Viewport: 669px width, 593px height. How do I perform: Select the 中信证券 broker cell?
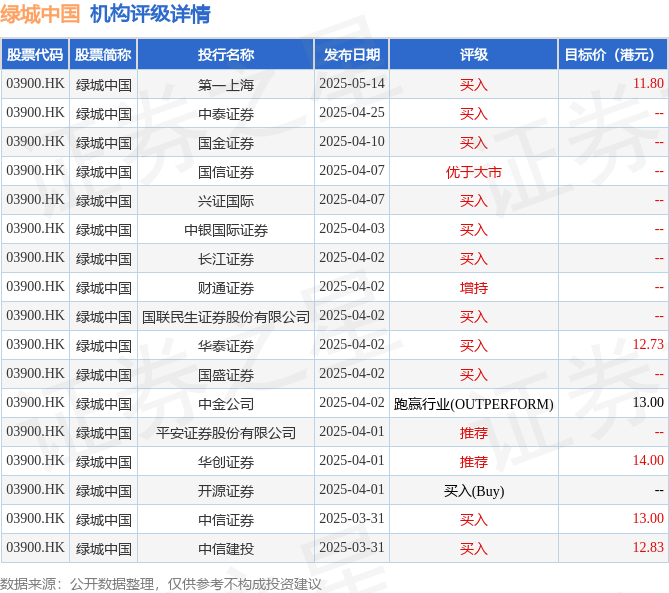click(x=226, y=520)
